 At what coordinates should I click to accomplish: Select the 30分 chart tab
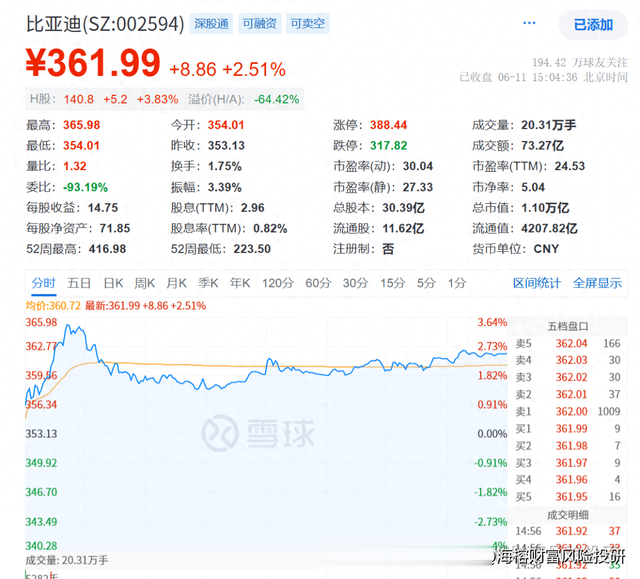tap(355, 283)
